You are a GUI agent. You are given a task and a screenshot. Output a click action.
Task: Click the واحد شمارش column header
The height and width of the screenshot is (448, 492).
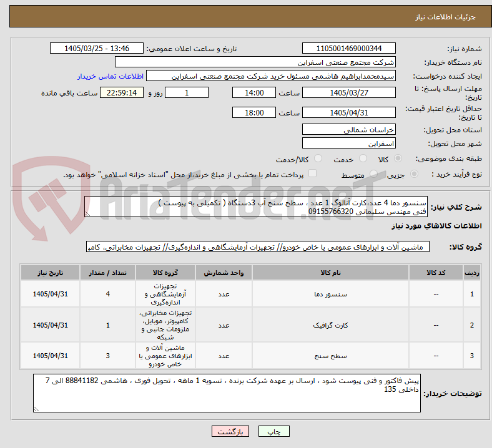(224, 273)
